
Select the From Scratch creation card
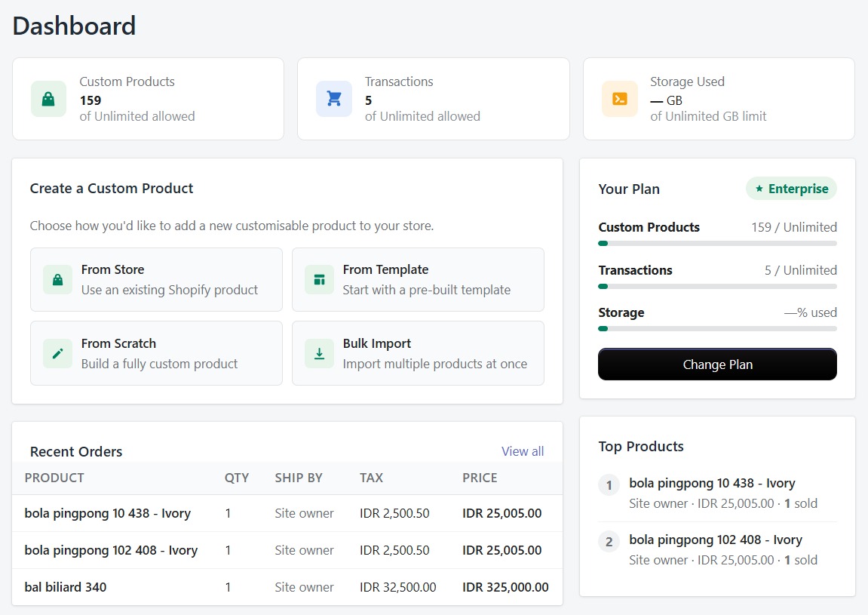156,352
